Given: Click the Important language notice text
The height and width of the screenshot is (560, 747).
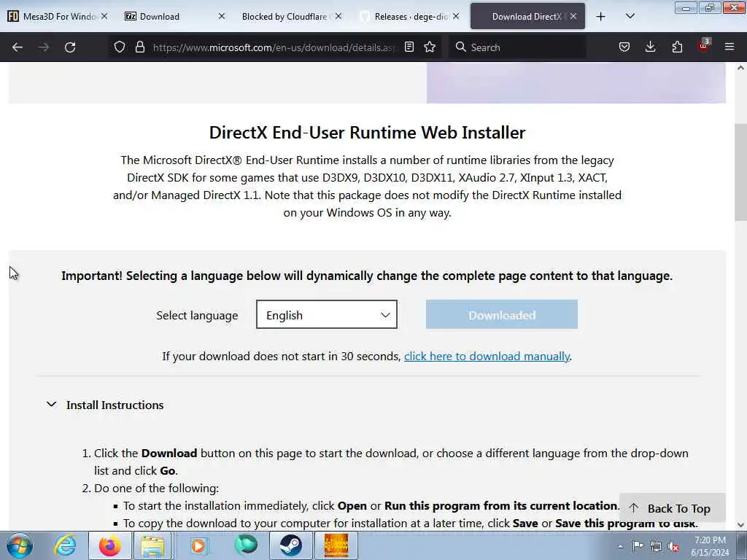Looking at the screenshot, I should [367, 276].
